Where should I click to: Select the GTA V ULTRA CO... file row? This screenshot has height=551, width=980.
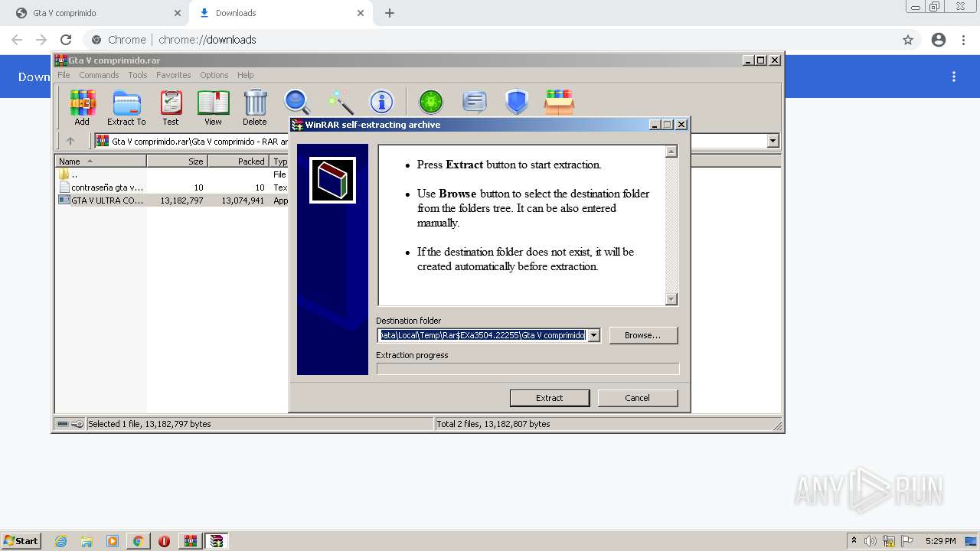click(173, 201)
